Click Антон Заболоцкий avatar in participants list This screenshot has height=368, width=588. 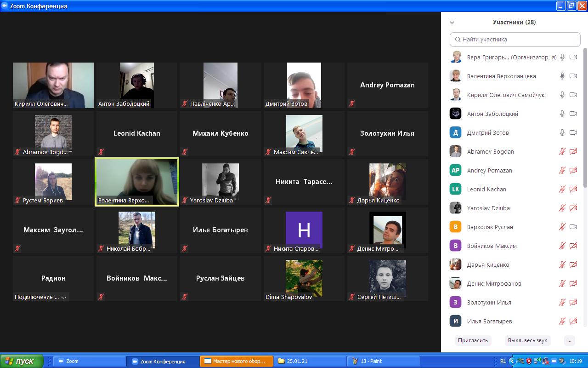[x=456, y=114]
